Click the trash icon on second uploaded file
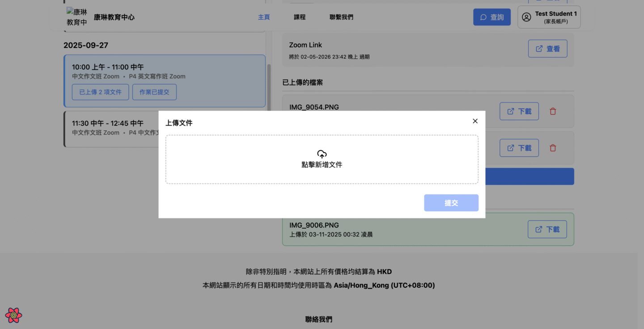Image resolution: width=644 pixels, height=329 pixels. tap(553, 148)
